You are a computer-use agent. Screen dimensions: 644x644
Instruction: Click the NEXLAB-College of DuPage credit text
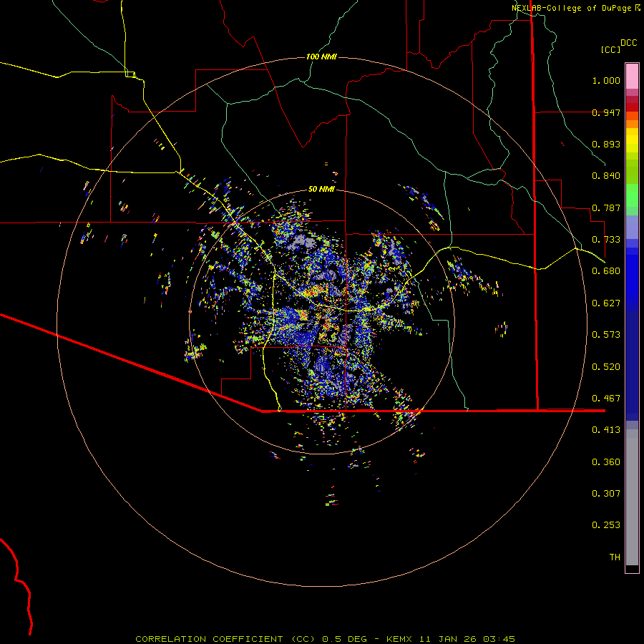(571, 8)
